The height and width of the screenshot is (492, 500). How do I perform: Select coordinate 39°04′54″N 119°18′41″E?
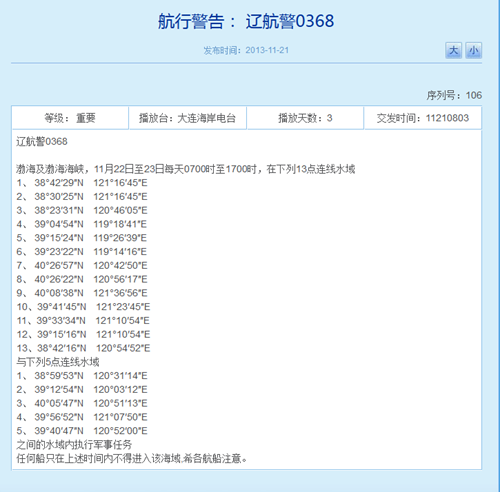90,224
